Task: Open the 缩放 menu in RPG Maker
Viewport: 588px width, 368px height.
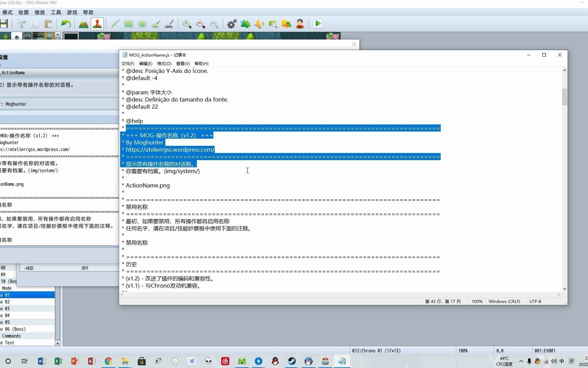Action: pos(40,12)
